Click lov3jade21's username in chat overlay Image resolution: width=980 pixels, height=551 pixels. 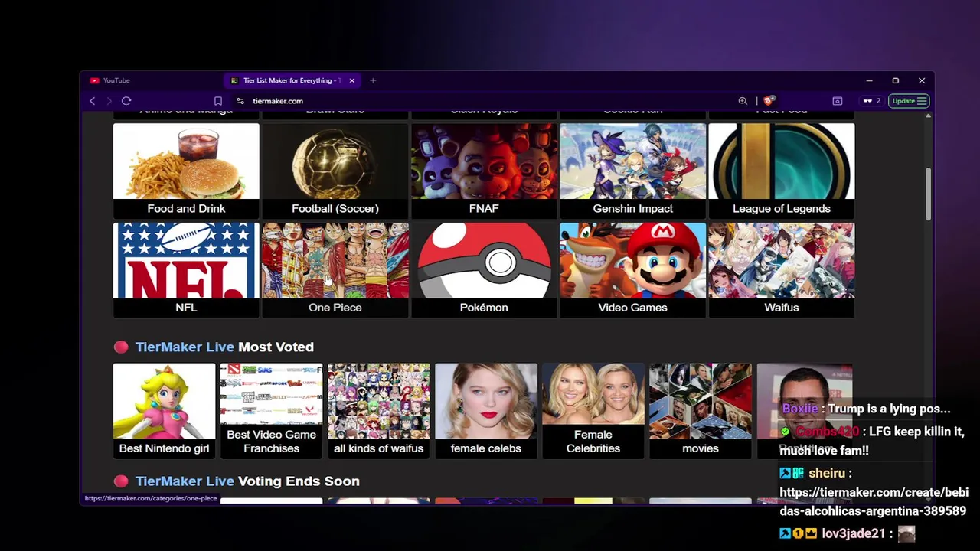853,533
